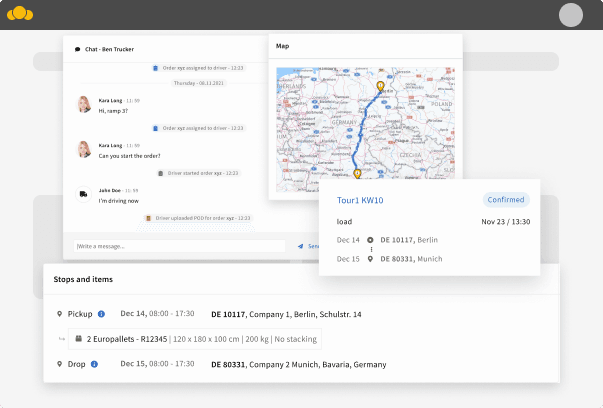This screenshot has height=408, width=603.
Task: Click the pallet icon in Europallets row
Action: (78, 338)
